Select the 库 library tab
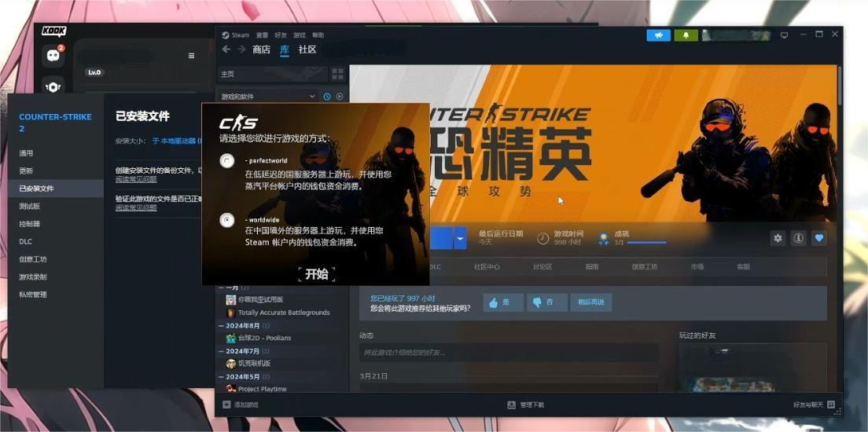 [x=284, y=49]
